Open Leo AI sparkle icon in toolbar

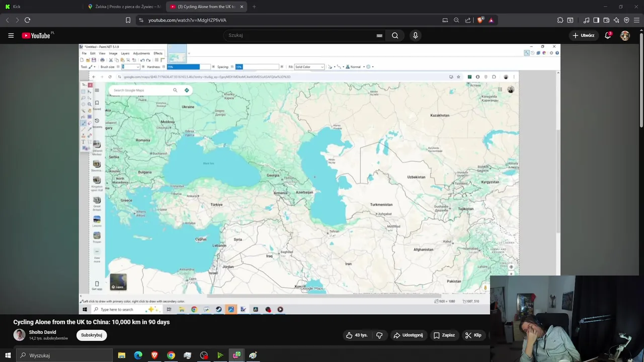[x=616, y=20]
